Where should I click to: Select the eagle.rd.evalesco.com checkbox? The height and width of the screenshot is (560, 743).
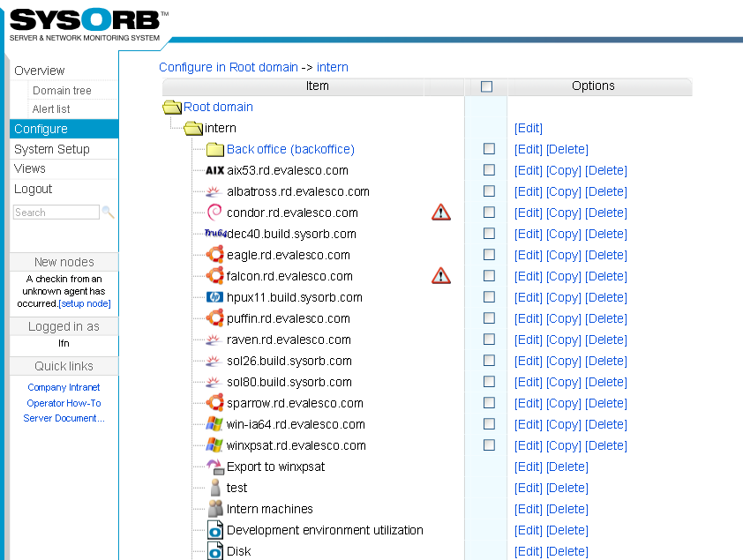click(489, 255)
